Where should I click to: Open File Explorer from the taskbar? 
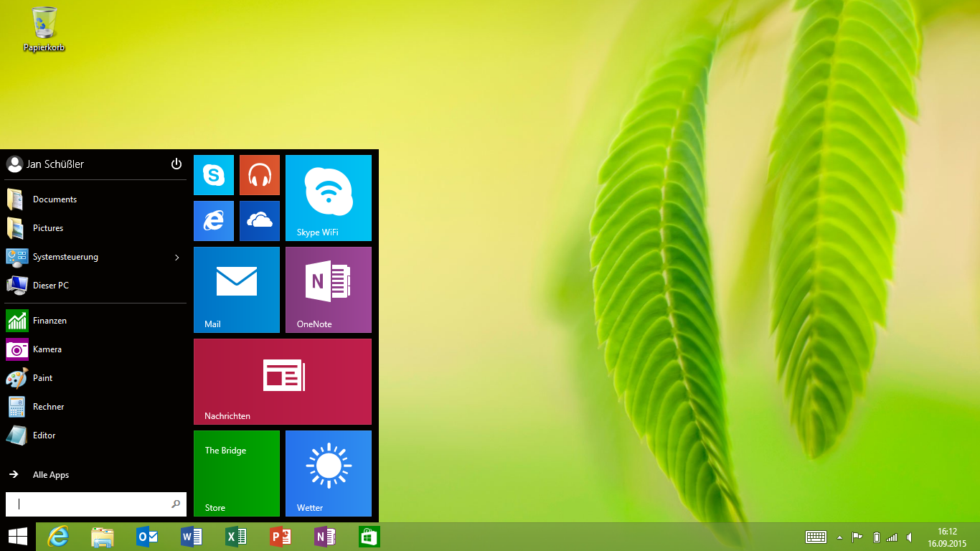[x=103, y=537]
